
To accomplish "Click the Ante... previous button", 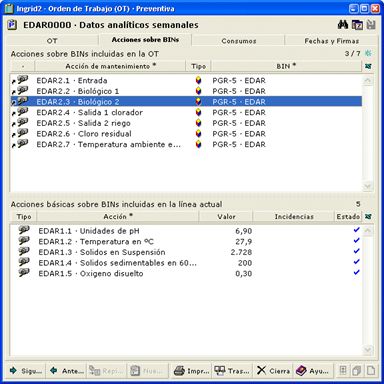I will [66, 371].
